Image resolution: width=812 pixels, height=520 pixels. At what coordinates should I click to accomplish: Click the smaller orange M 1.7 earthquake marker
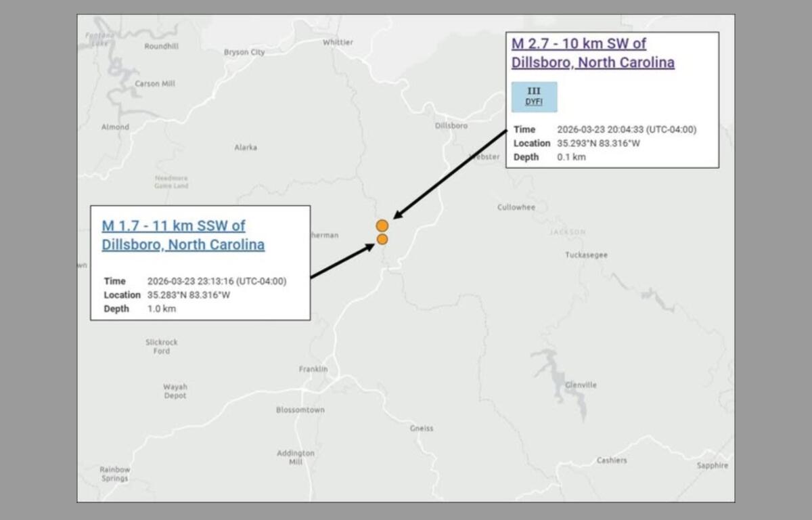382,239
